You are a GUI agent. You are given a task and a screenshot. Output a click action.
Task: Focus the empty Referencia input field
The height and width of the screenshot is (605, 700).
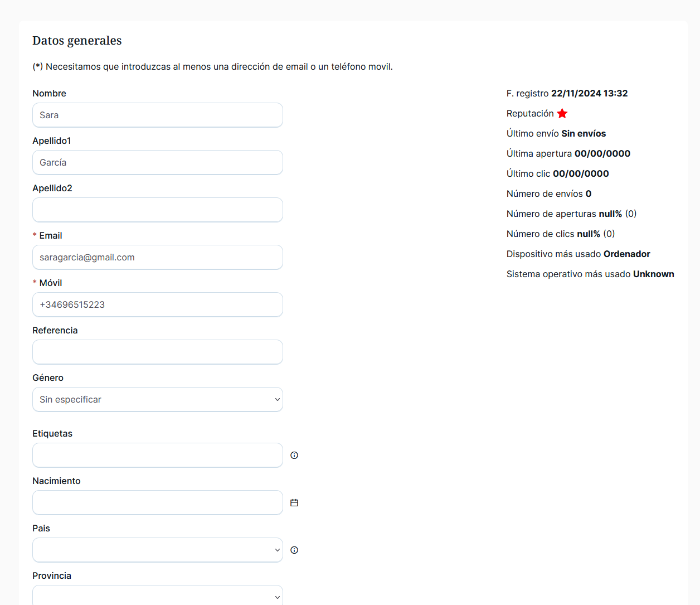pos(158,352)
